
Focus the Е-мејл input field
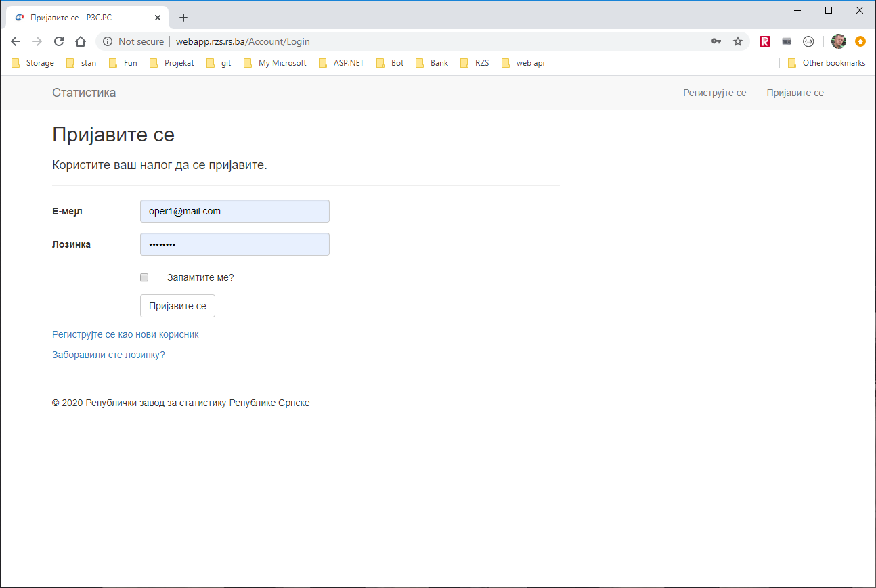(234, 211)
